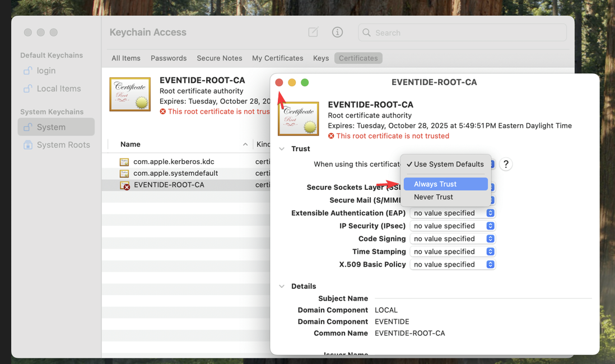615x364 pixels.
Task: Click the large certificate thumbnail in main window
Action: 130,94
